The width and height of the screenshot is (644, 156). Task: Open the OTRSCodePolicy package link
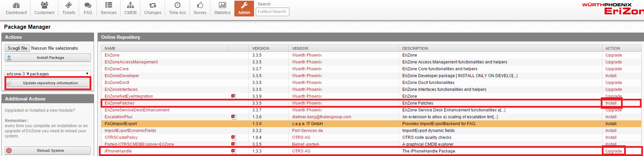click(x=121, y=137)
